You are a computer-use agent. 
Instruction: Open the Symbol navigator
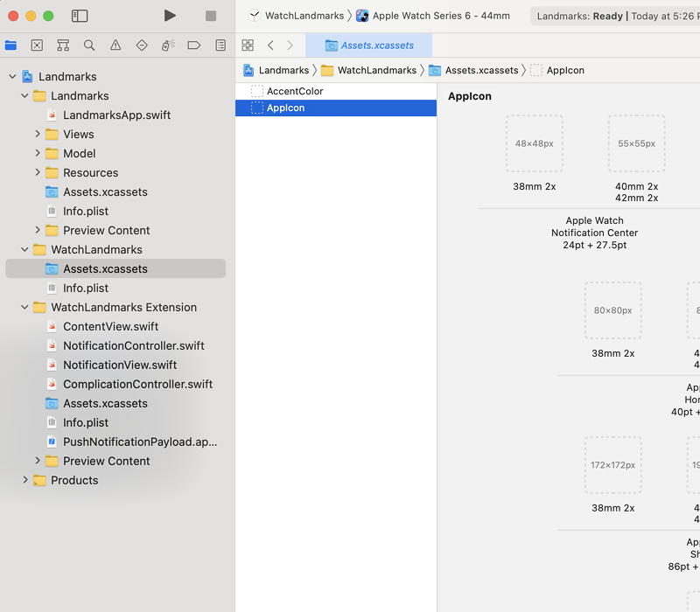63,45
